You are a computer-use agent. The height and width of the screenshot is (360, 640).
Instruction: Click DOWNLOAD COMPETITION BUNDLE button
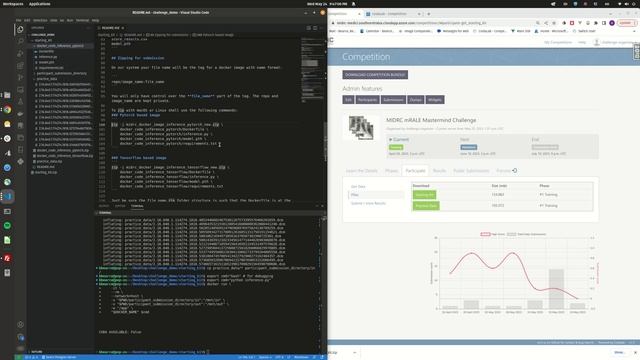pos(375,75)
